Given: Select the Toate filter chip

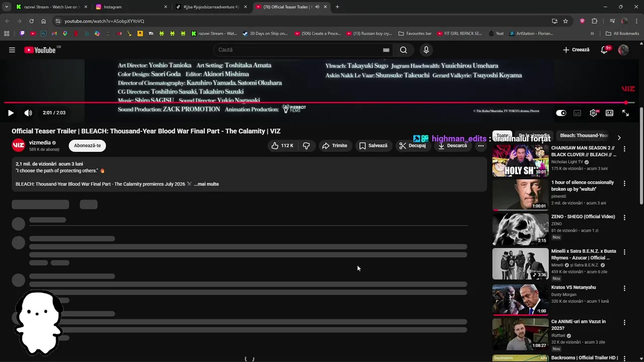Looking at the screenshot, I should pos(502,136).
